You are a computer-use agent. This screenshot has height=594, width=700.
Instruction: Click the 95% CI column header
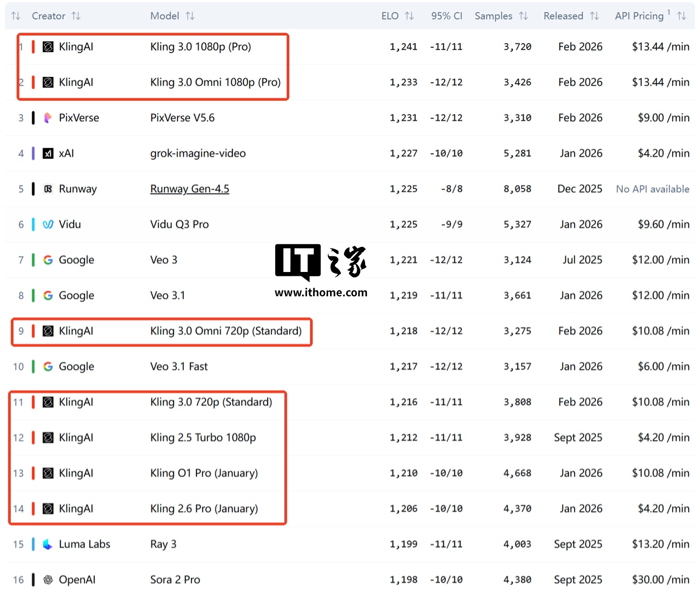pyautogui.click(x=447, y=16)
